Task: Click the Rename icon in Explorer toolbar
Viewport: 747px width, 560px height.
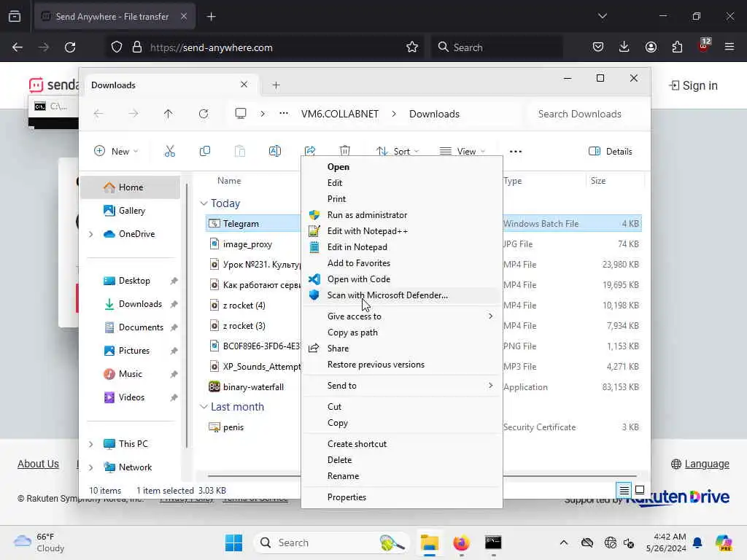Action: (275, 152)
